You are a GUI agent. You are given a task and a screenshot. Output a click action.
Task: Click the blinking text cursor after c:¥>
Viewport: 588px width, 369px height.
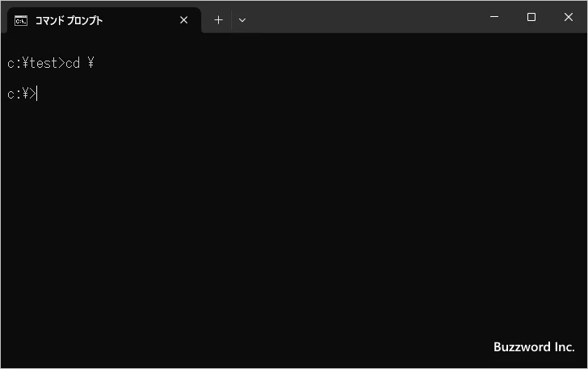[x=37, y=94]
